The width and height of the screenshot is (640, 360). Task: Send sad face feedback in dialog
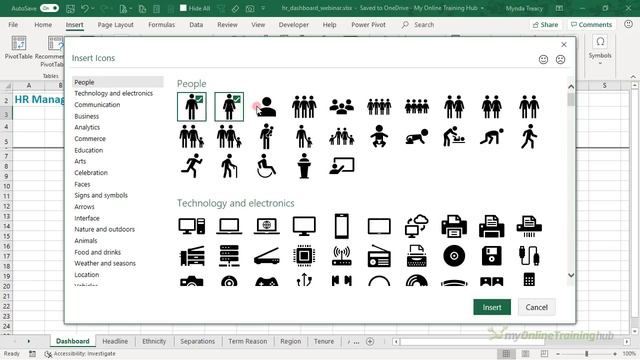coord(560,60)
